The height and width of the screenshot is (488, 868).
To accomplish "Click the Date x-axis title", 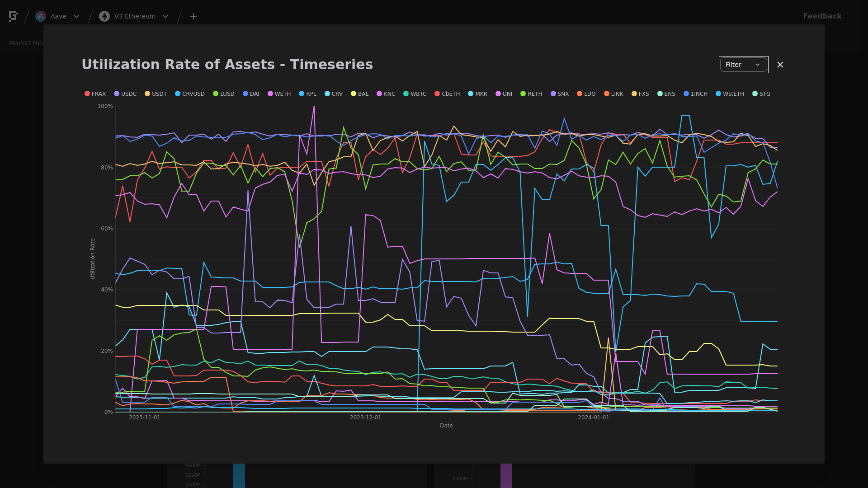I will coord(446,426).
